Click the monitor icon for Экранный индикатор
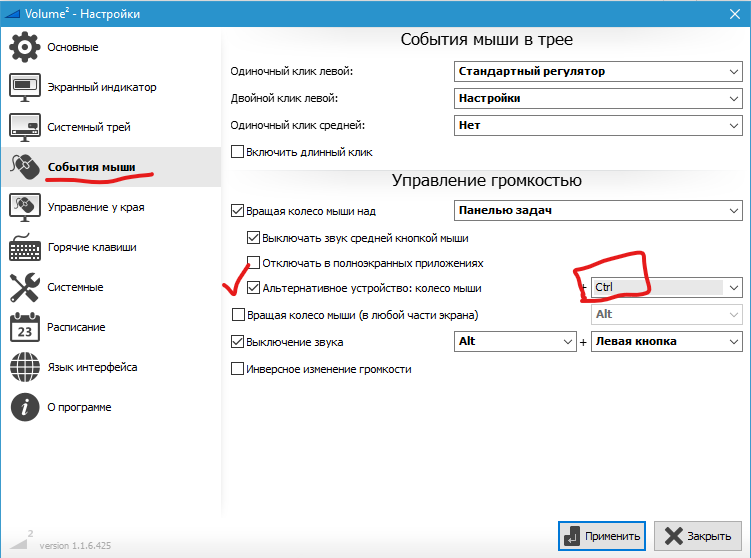Viewport: 751px width, 558px height. click(25, 87)
